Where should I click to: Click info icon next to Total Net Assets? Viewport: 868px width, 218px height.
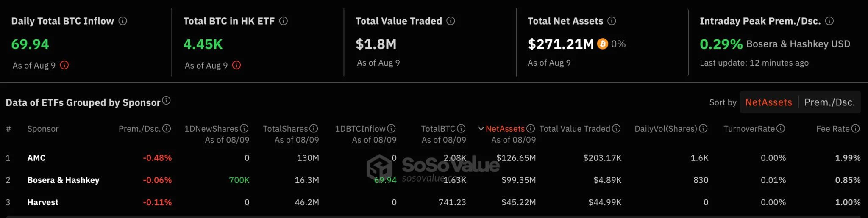(x=612, y=21)
